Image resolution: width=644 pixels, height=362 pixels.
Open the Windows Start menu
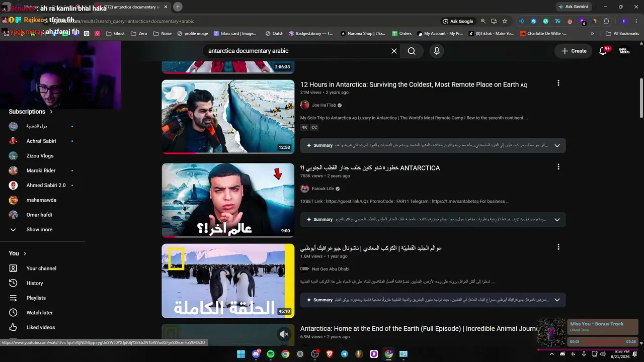241,354
